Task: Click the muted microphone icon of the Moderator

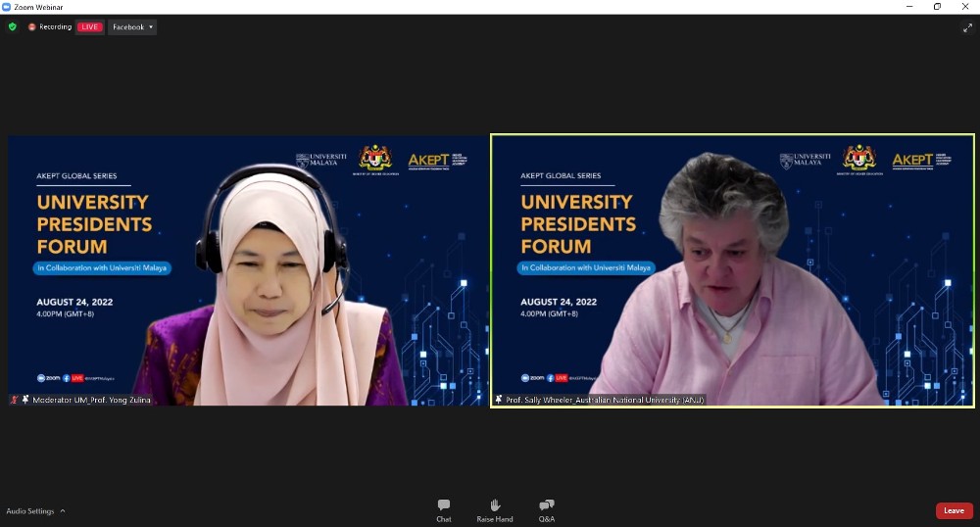Action: pyautogui.click(x=14, y=400)
